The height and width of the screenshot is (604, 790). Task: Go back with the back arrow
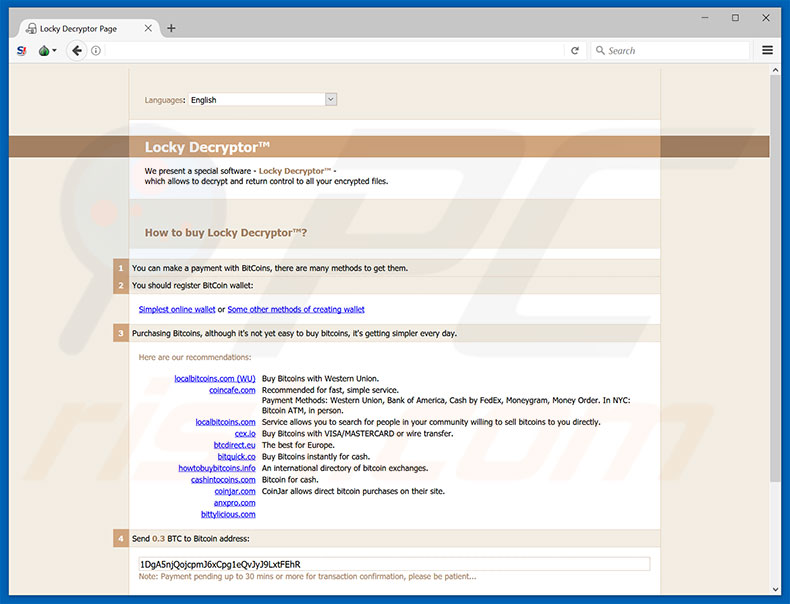click(x=77, y=50)
